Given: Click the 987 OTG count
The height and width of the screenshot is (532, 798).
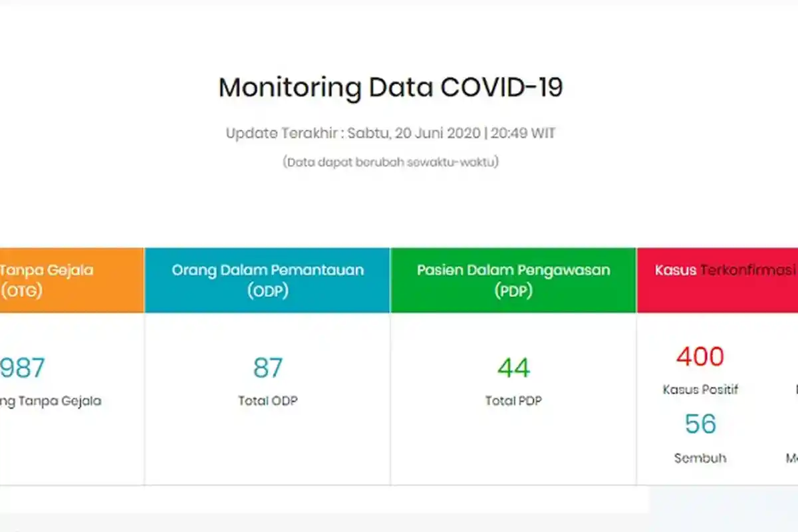Looking at the screenshot, I should [23, 368].
